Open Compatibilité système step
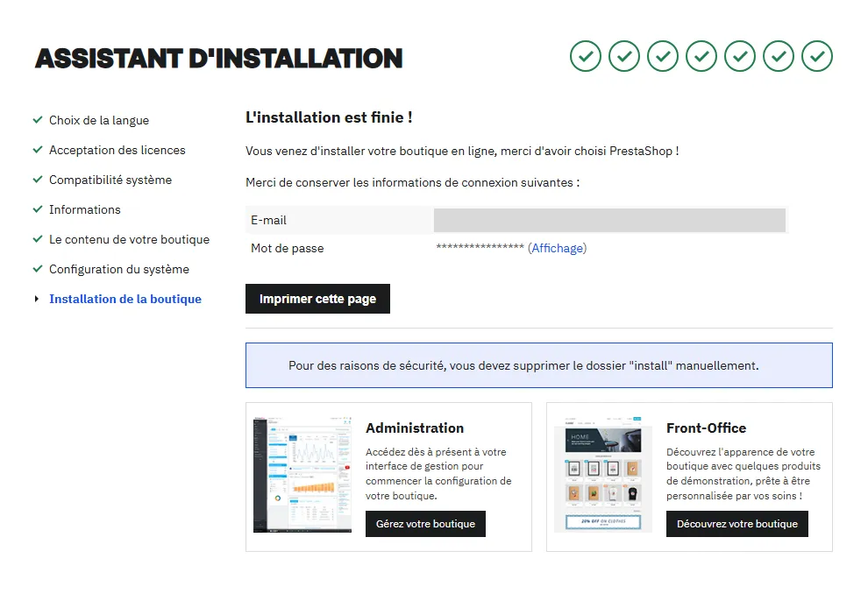The width and height of the screenshot is (868, 615). (110, 180)
